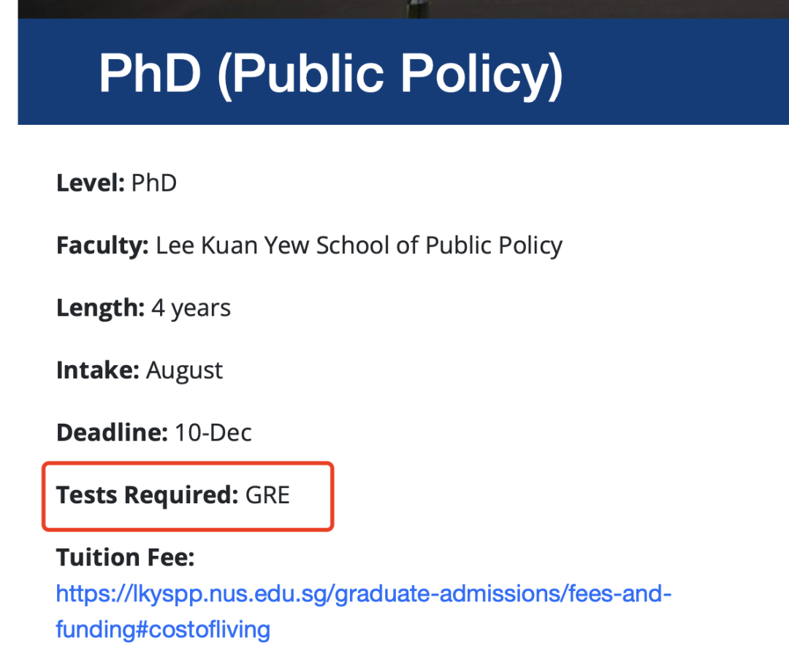Click the Tuition Fee label
The image size is (789, 672).
point(126,557)
